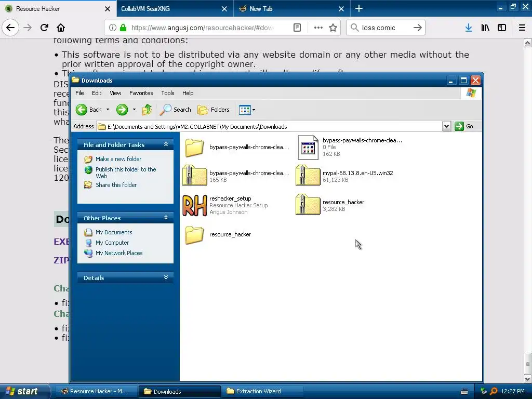Open File menu in Downloads window
This screenshot has width=532, height=399.
click(79, 93)
